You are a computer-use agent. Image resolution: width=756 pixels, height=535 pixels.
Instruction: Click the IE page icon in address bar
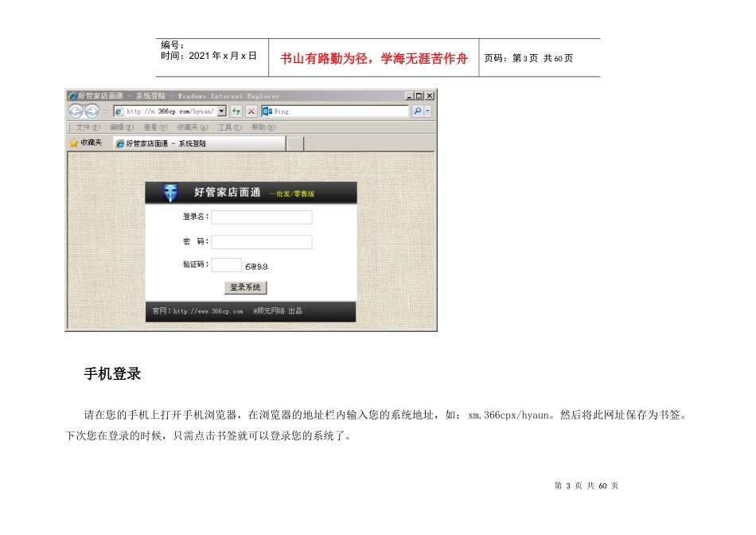coord(119,111)
